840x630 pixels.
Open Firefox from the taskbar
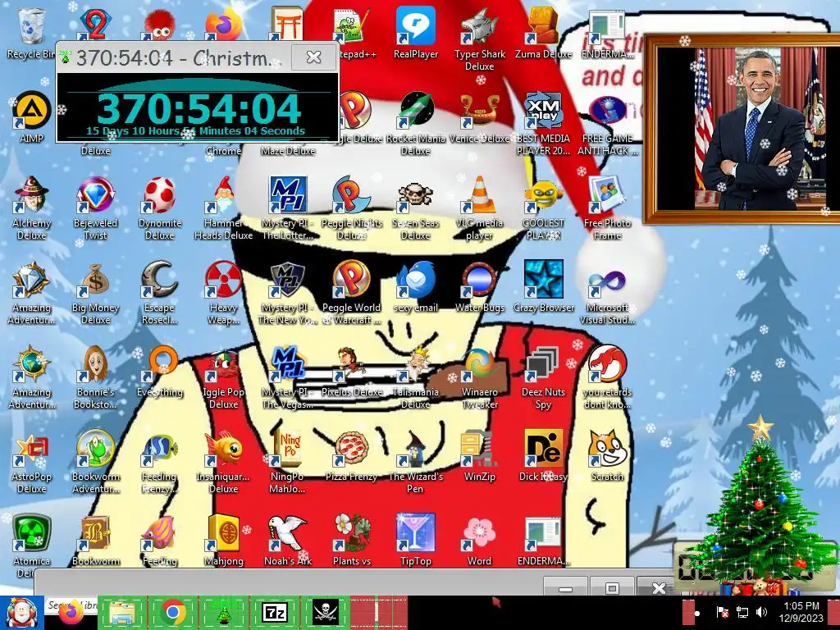click(72, 612)
